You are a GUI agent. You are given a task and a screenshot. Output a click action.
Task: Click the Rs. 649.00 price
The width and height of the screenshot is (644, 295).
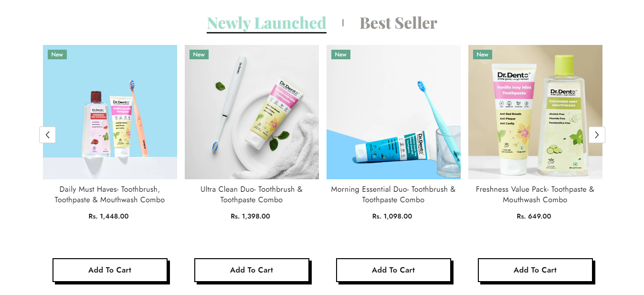point(534,217)
